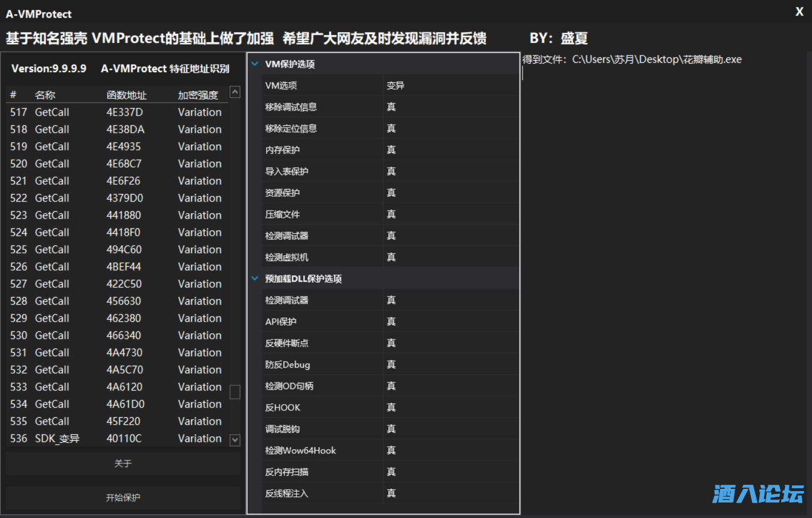This screenshot has height=518, width=812.
Task: Select list row 527 with address 422C50
Action: [x=117, y=284]
